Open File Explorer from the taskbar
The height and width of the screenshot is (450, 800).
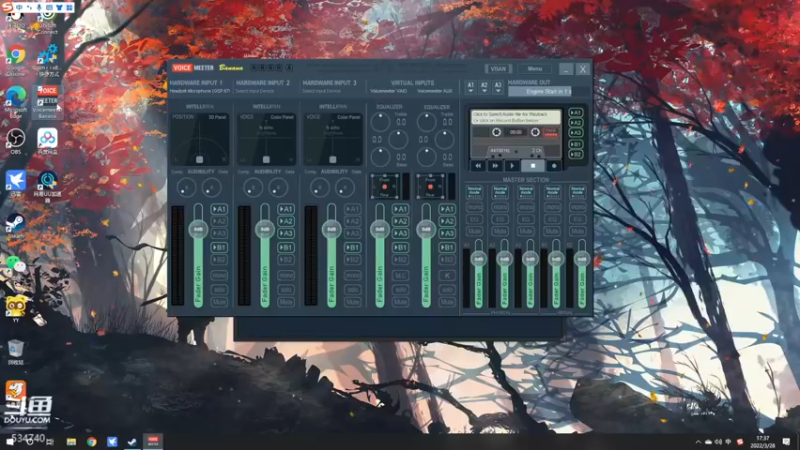tap(71, 442)
